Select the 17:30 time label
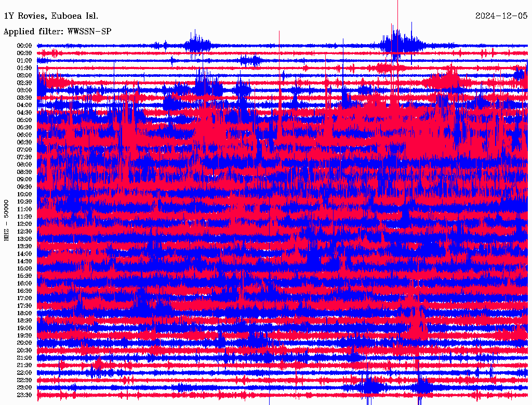 [24, 306]
